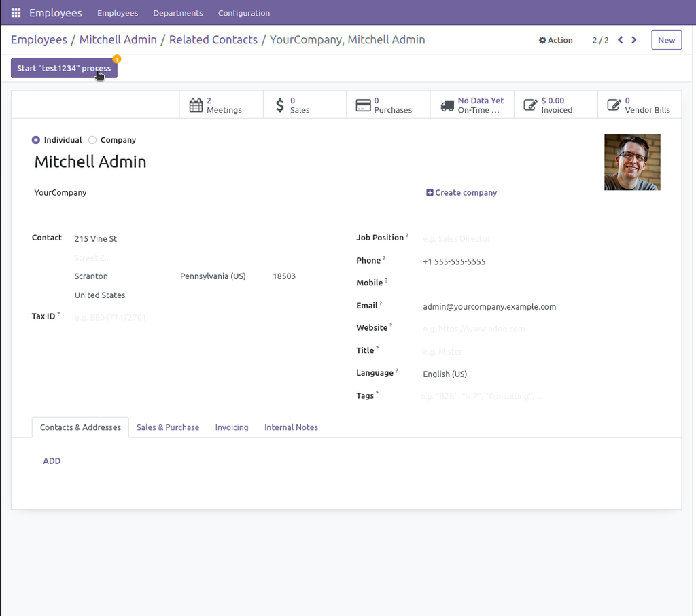Click the Purchases credit card icon
This screenshot has height=616, width=696.
(x=363, y=105)
